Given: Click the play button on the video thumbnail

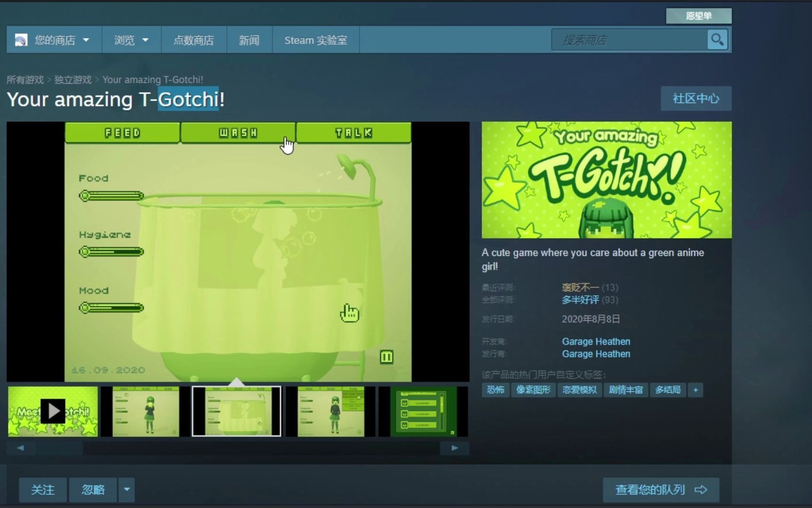Looking at the screenshot, I should point(53,411).
